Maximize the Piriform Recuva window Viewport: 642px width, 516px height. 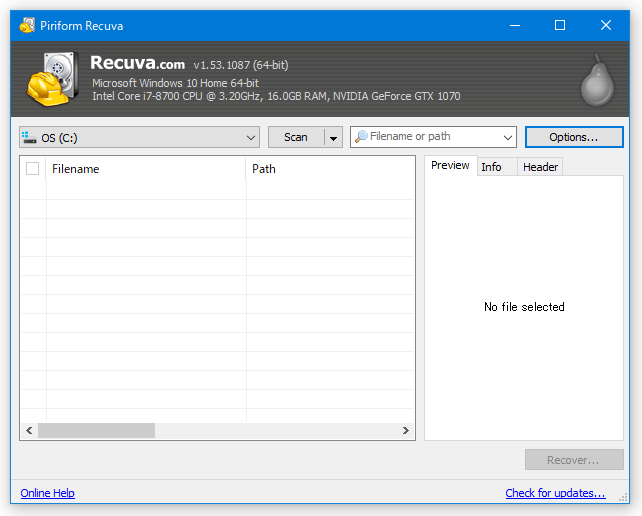[560, 25]
